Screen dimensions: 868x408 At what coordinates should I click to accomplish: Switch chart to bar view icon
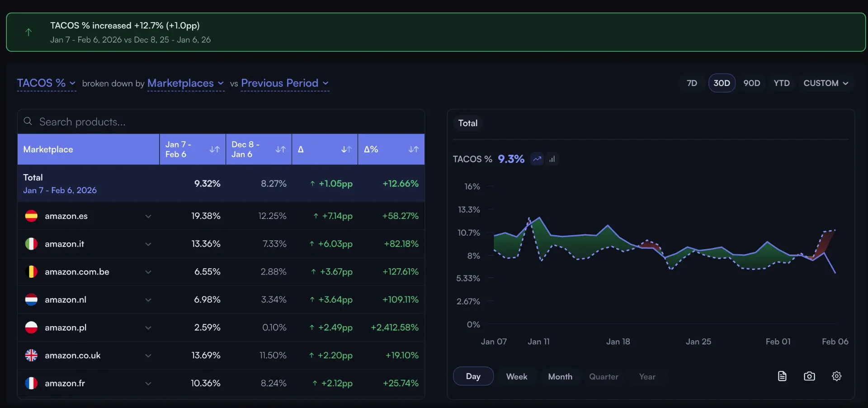coord(552,159)
